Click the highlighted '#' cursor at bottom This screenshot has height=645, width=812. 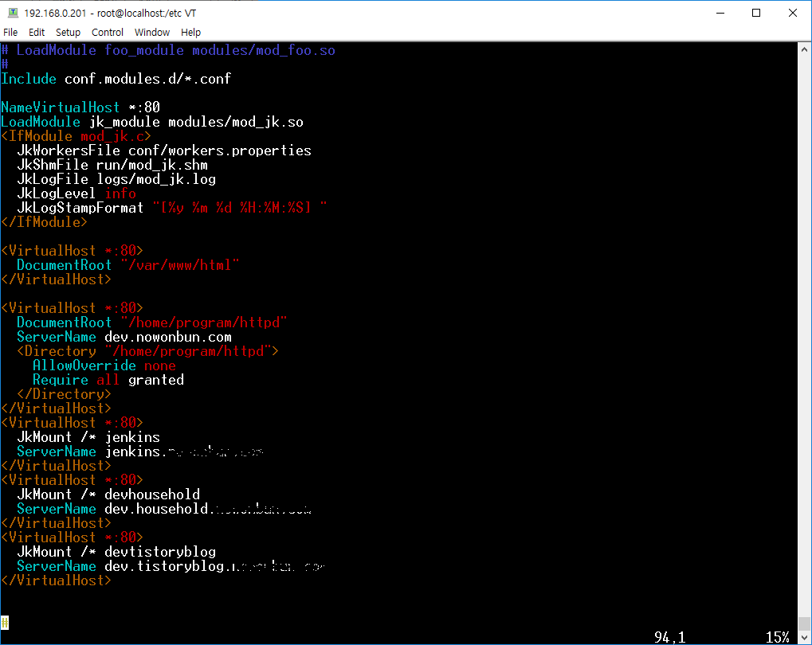coord(5,623)
